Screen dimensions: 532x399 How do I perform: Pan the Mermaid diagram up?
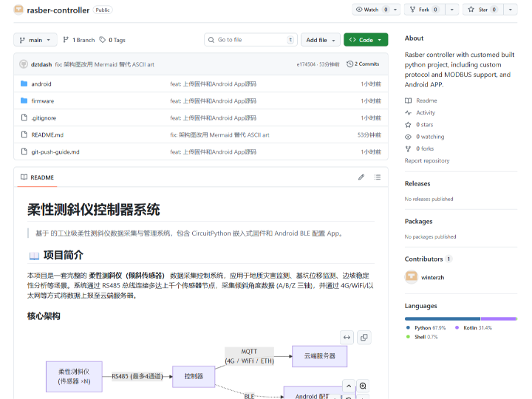[x=347, y=386]
